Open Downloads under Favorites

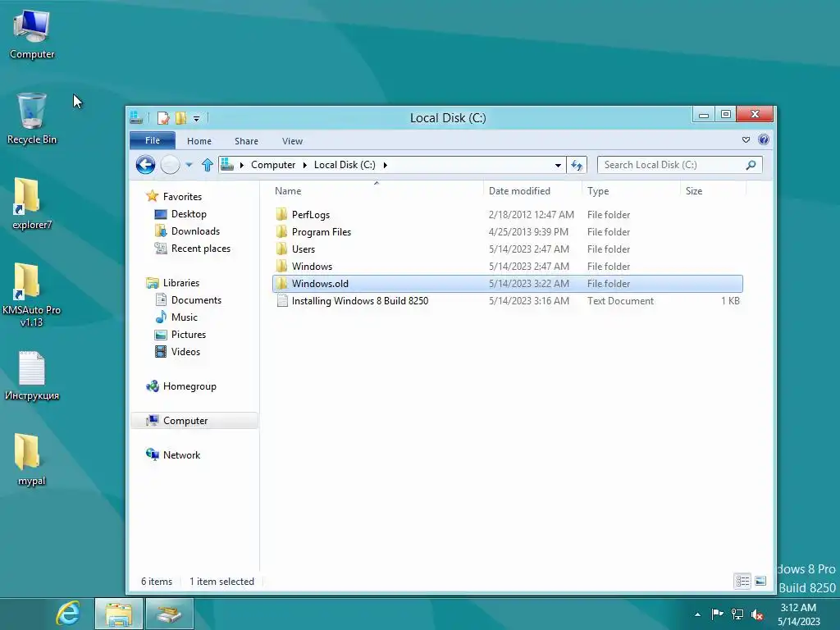click(x=195, y=231)
